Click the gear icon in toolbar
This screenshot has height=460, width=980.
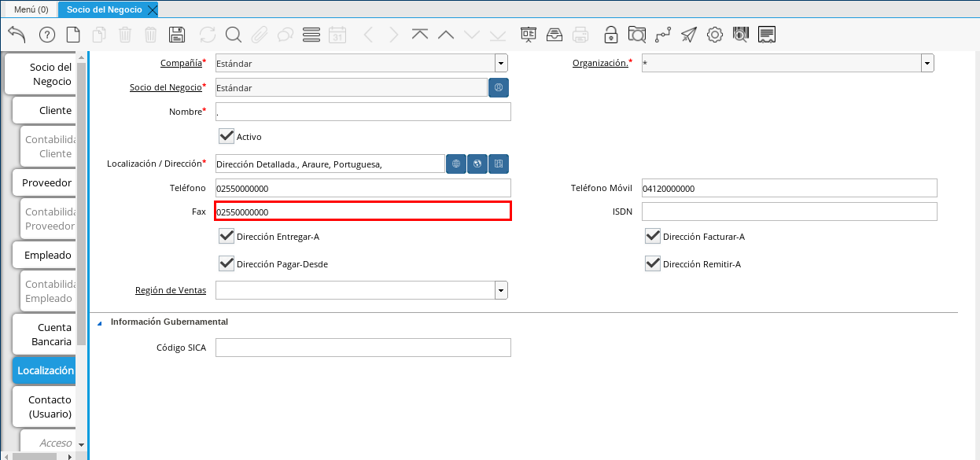pos(715,35)
